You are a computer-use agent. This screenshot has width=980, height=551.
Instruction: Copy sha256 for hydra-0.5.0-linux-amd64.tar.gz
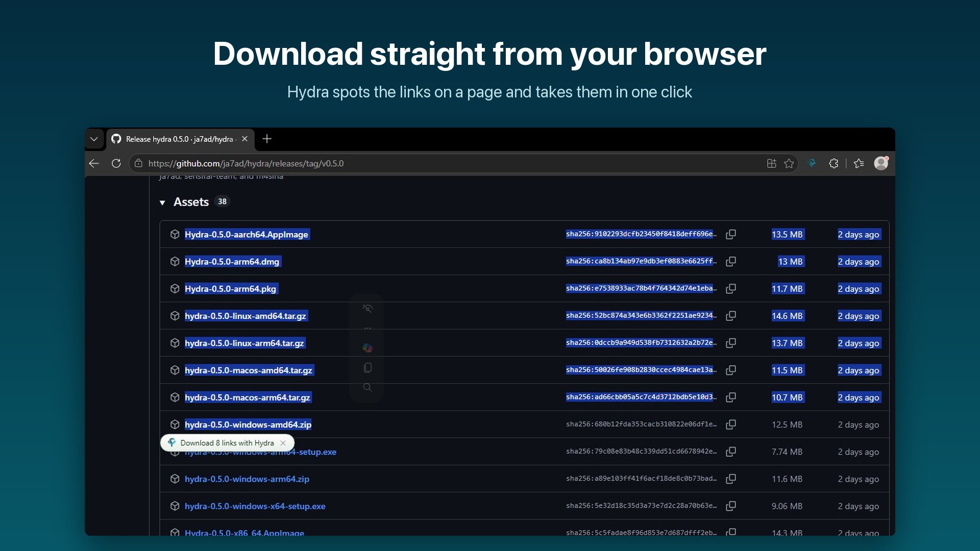pyautogui.click(x=731, y=316)
